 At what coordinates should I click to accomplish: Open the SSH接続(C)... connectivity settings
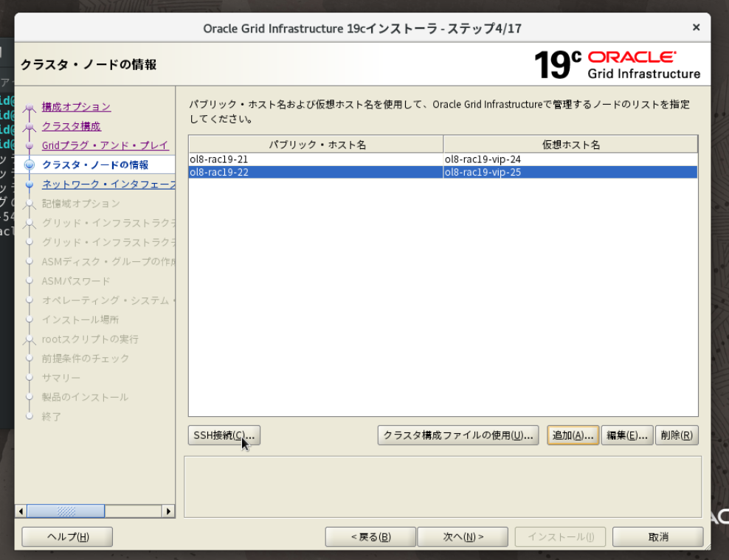224,435
